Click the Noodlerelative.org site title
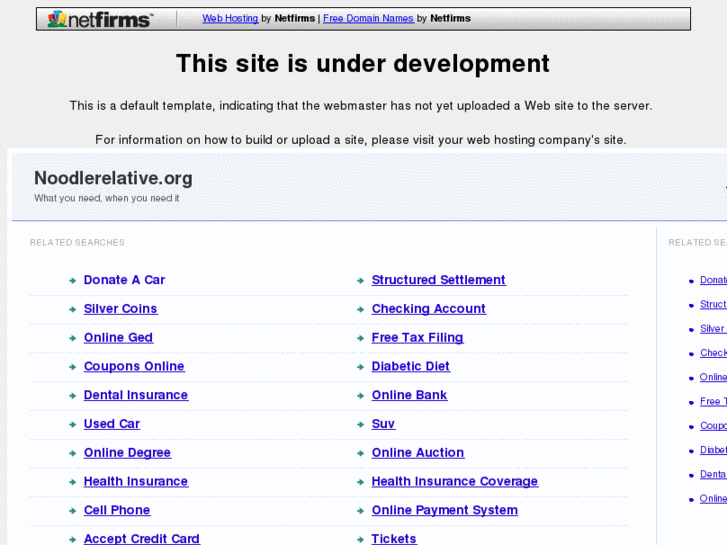 (x=114, y=178)
